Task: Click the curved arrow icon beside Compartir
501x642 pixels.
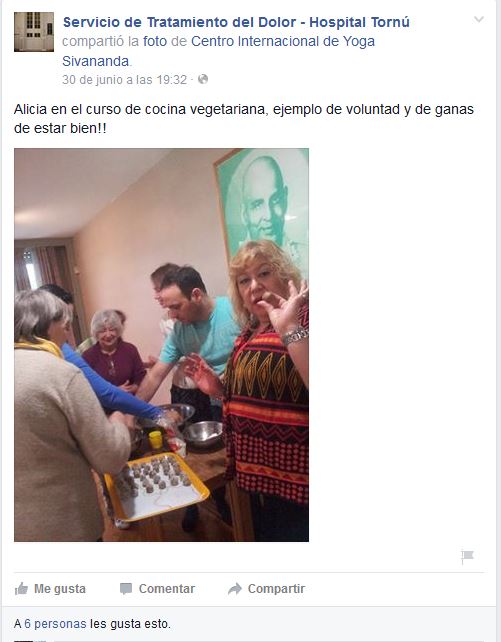Action: (x=235, y=589)
